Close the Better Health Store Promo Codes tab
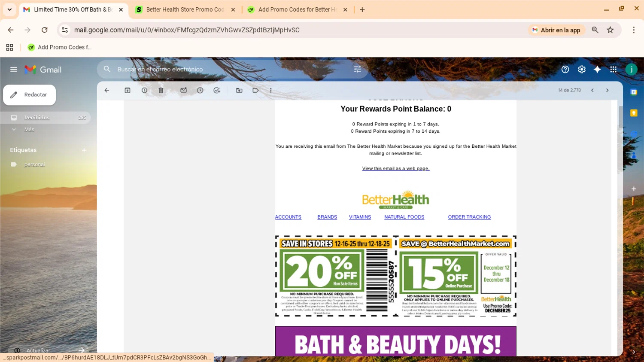 pyautogui.click(x=233, y=9)
